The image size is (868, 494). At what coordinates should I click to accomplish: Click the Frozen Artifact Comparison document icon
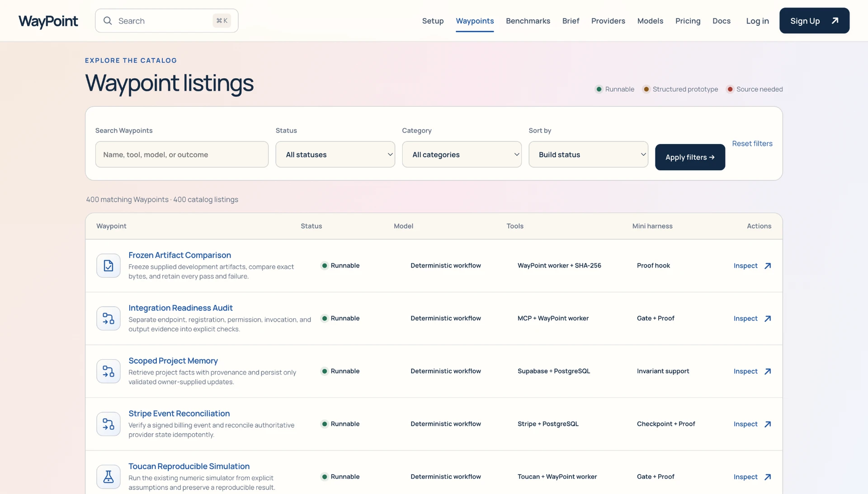[x=108, y=266]
